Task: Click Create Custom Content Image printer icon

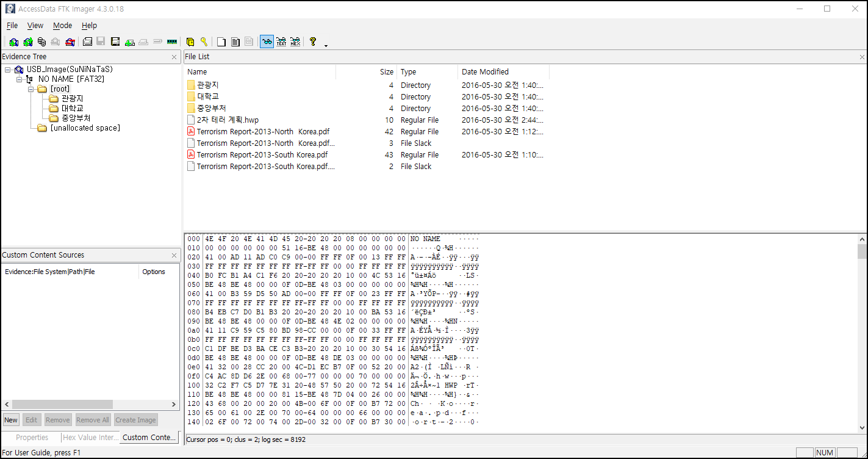Action: click(x=143, y=42)
